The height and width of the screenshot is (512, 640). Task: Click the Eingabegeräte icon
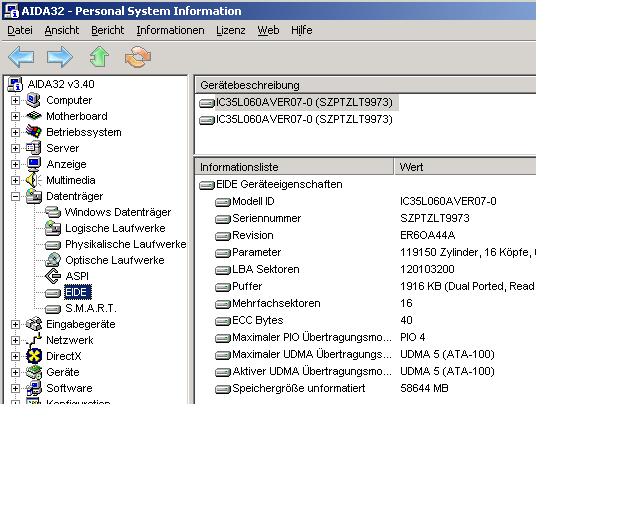click(x=33, y=324)
